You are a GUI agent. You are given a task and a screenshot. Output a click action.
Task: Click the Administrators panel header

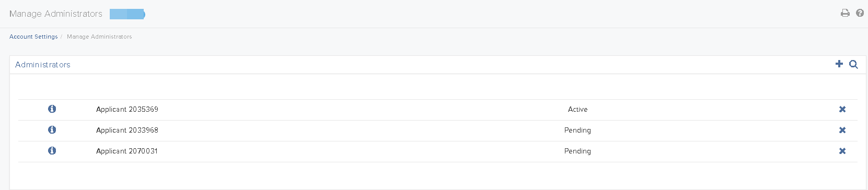click(x=43, y=65)
